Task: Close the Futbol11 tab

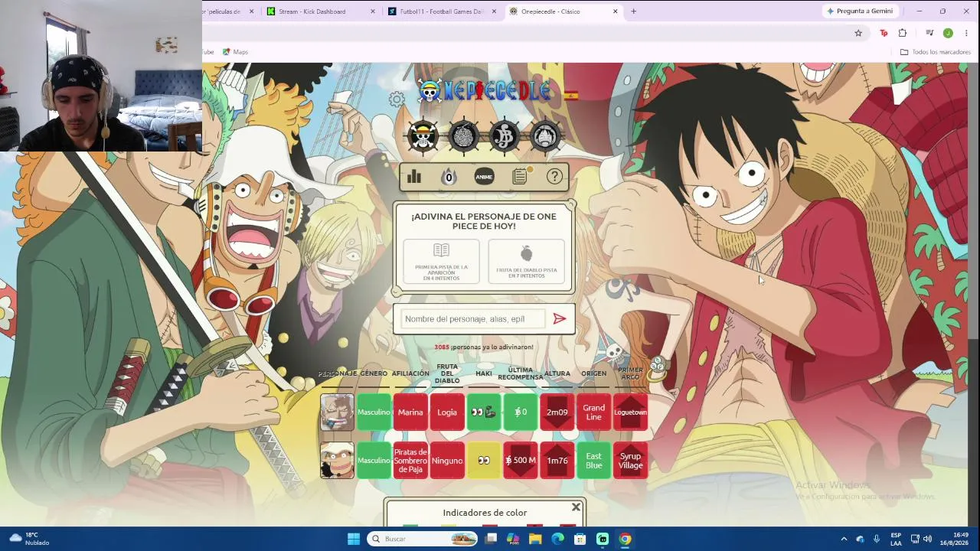Action: (x=494, y=11)
